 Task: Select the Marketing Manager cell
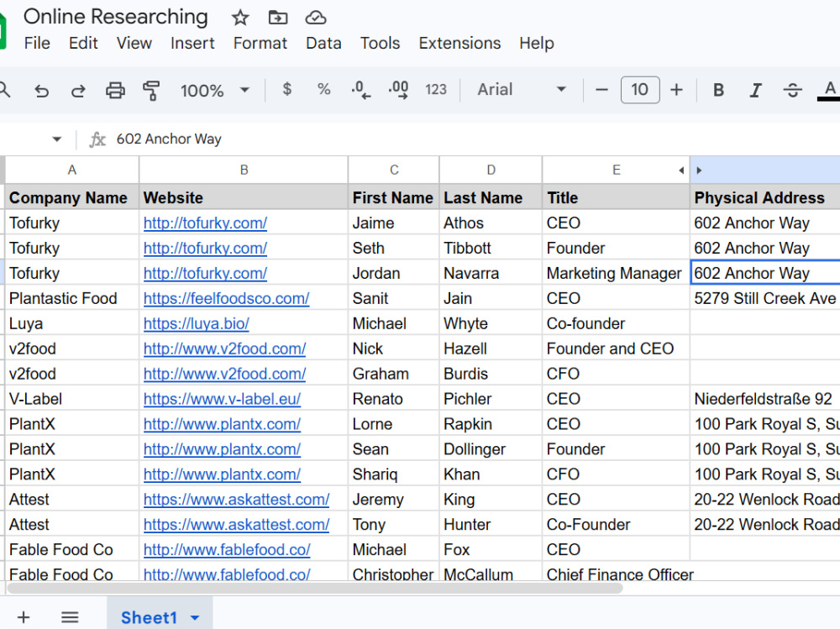616,273
